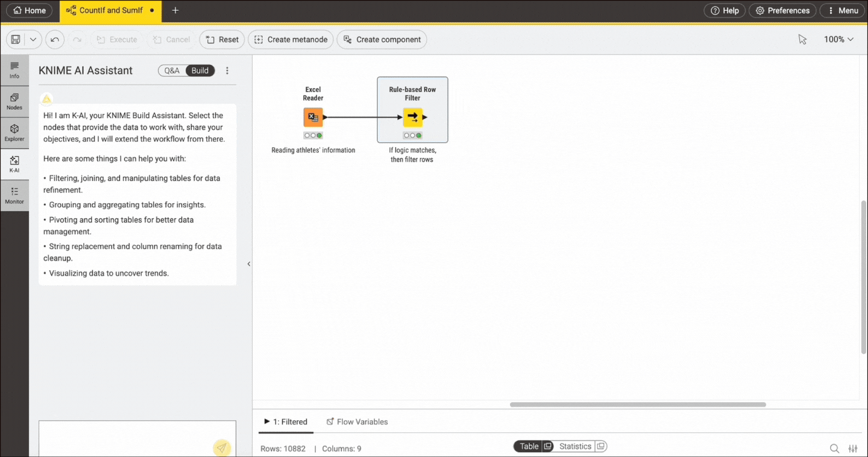Select the Rule-based Row Filter node
The height and width of the screenshot is (457, 868).
pyautogui.click(x=413, y=117)
